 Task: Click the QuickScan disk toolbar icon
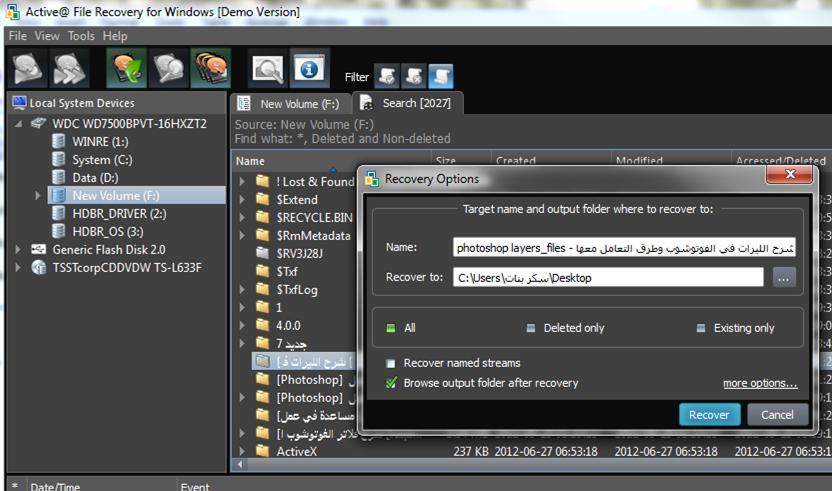click(26, 68)
